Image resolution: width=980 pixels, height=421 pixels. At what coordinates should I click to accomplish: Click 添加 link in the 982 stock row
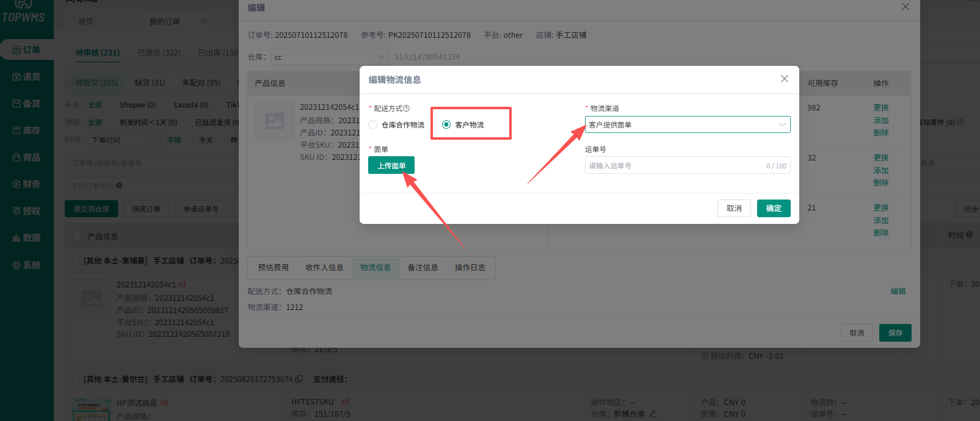pos(881,120)
